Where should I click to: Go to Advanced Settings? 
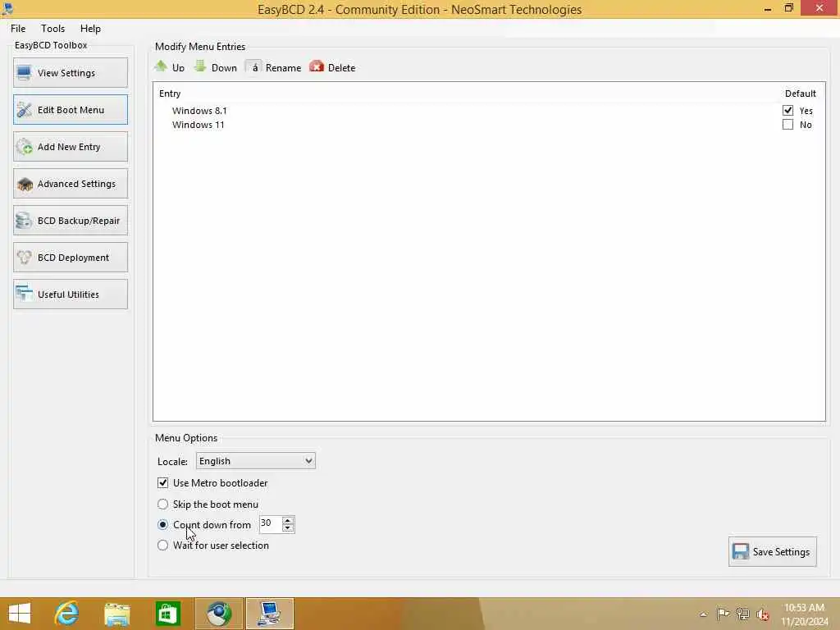pos(71,184)
